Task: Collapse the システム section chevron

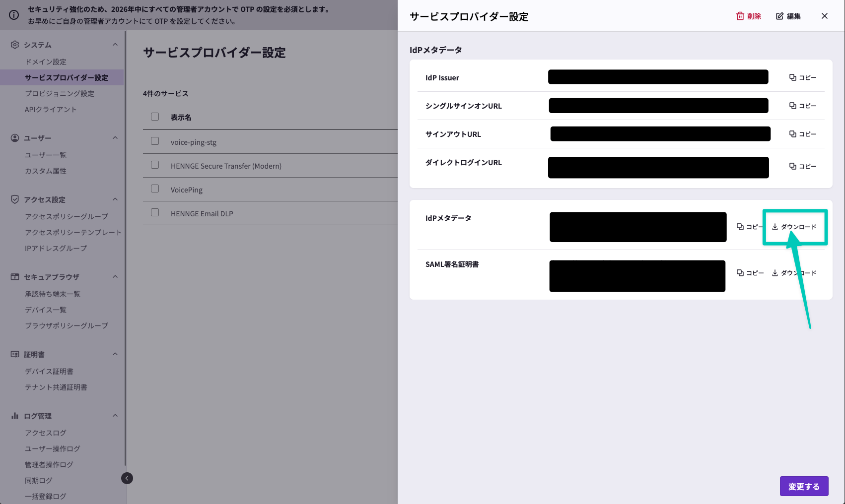Action: pos(115,45)
